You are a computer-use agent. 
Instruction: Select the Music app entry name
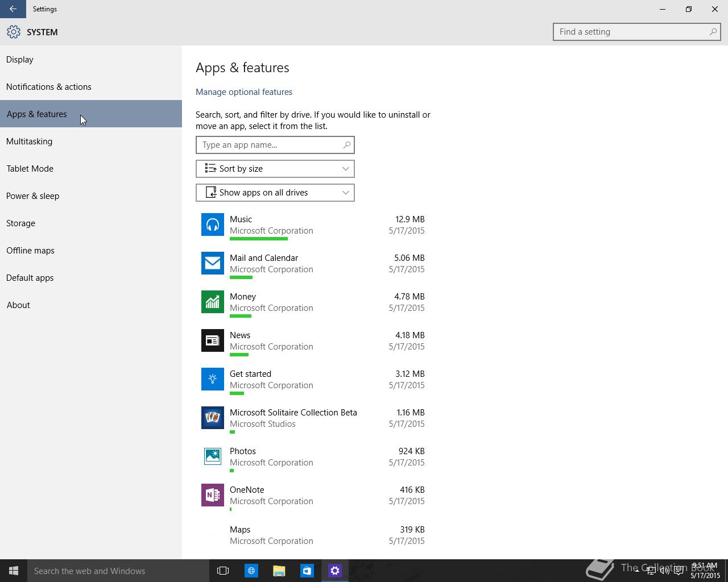241,219
